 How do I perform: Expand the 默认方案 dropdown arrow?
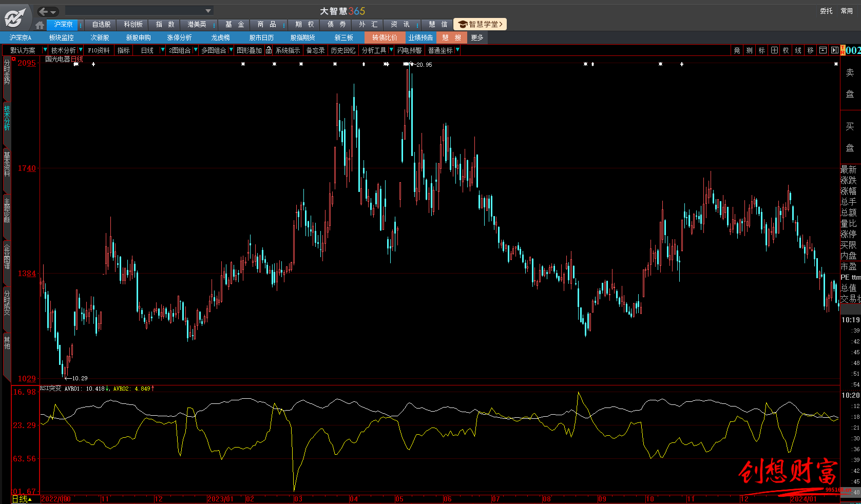[45, 50]
